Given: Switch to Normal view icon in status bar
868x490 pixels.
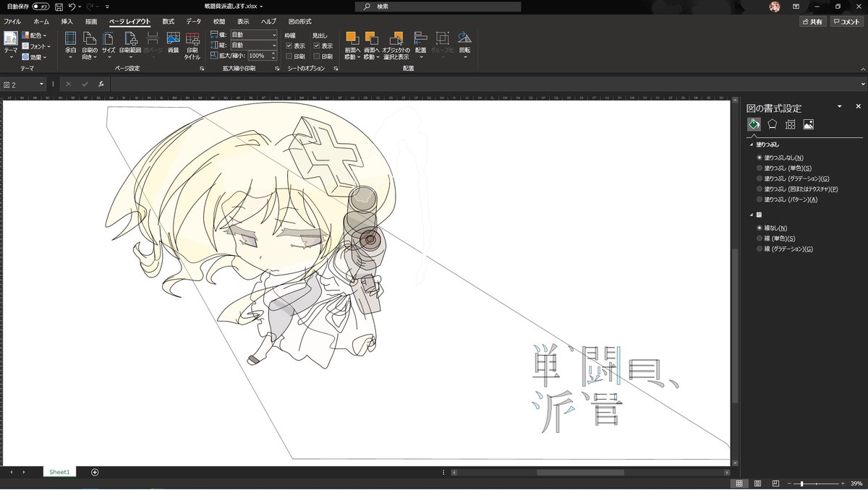Looking at the screenshot, I should [x=739, y=483].
